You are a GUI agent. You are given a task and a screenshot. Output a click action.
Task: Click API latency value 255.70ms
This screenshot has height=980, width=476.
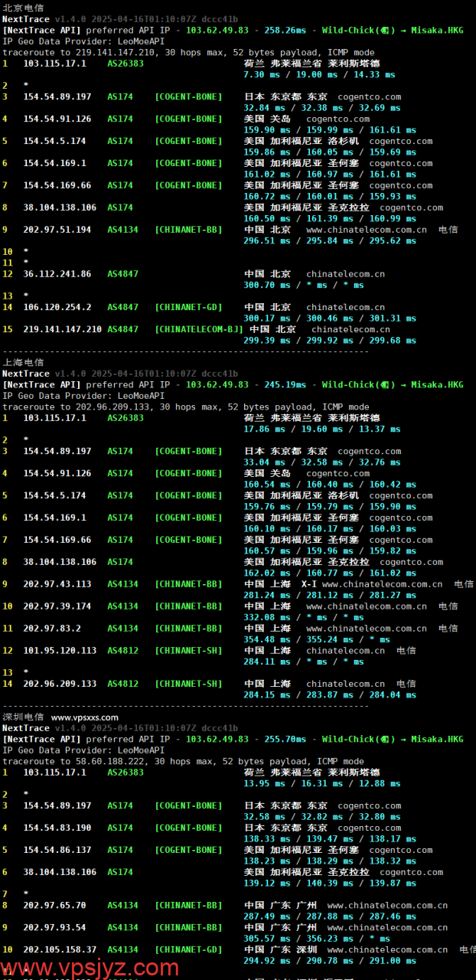tap(285, 739)
